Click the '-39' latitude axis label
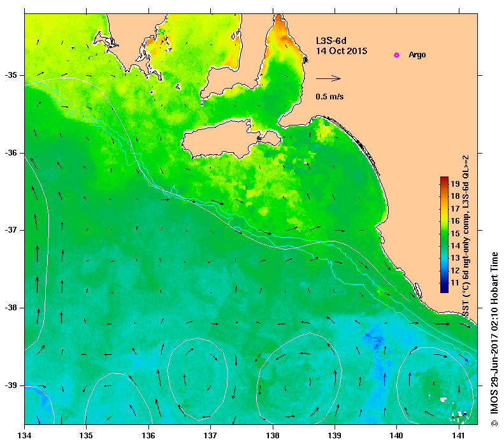Viewport: 504px width, 446px height. click(11, 385)
